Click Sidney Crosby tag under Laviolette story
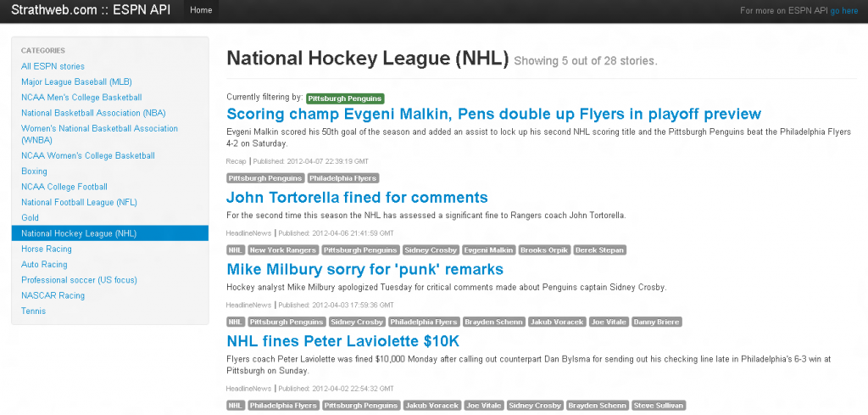 click(536, 406)
